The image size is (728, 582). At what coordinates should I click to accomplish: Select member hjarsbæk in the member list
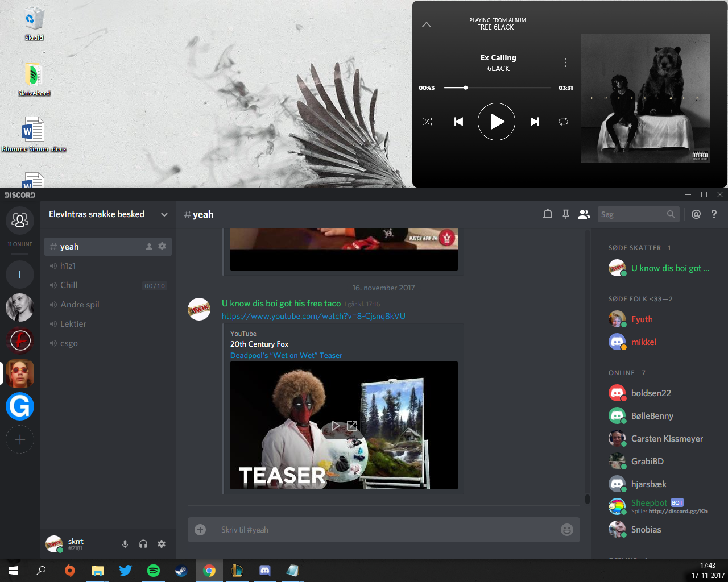pos(659,484)
